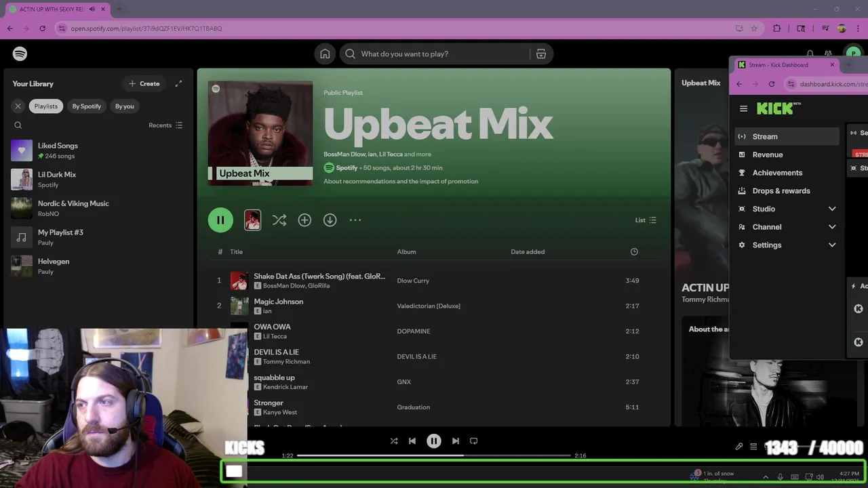Play Shake Dat Ass track row
The width and height of the screenshot is (868, 488).
click(x=434, y=281)
